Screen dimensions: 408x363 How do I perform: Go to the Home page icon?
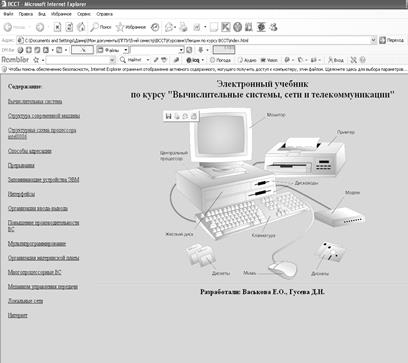pos(81,27)
